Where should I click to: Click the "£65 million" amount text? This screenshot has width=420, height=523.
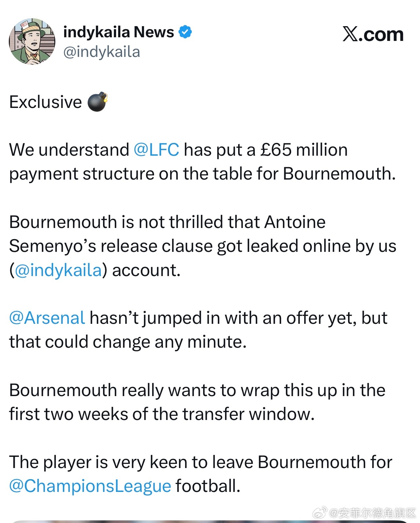(304, 150)
